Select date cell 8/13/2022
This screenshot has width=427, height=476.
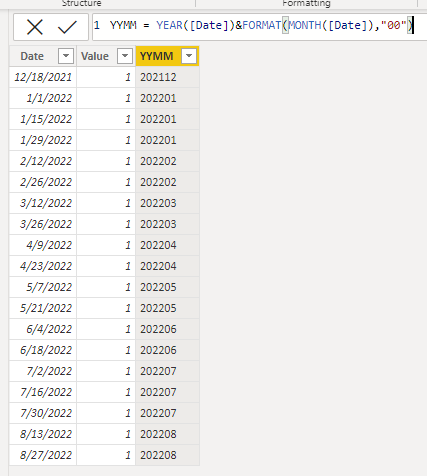tap(43, 434)
